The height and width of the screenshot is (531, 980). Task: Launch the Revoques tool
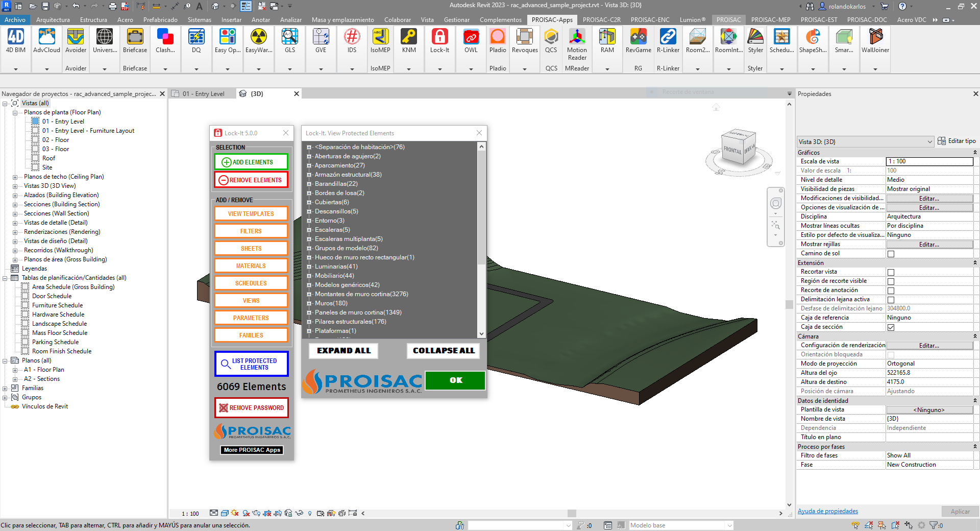point(525,41)
